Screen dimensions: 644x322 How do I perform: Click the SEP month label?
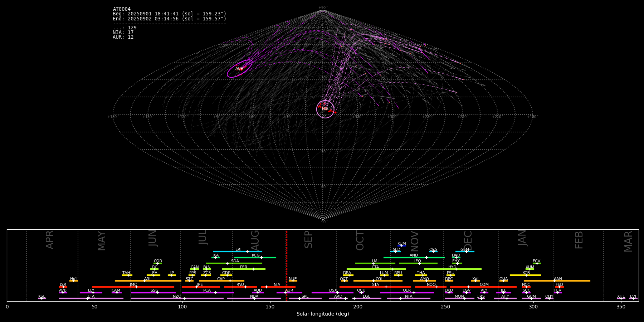(308, 239)
